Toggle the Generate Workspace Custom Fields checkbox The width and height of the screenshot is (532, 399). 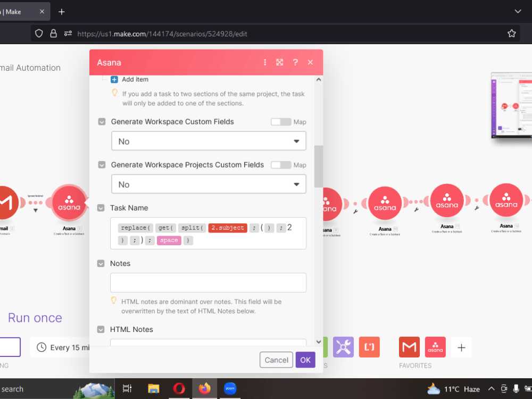[x=102, y=122]
